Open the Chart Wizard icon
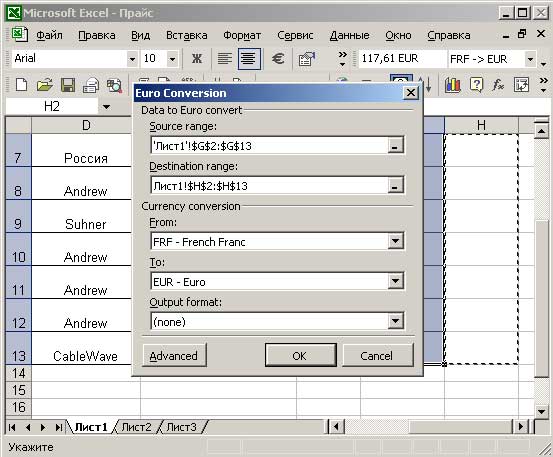This screenshot has height=457, width=553. pyautogui.click(x=452, y=85)
